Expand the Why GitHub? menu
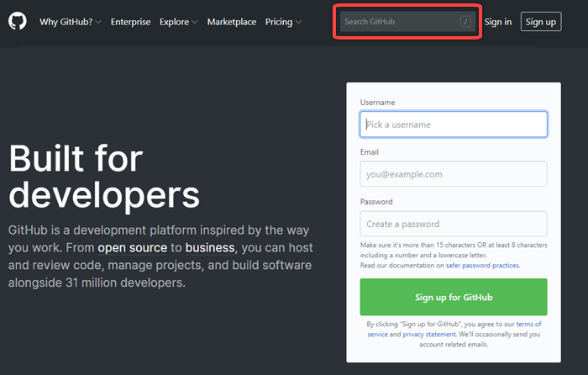Screen dimensions: 588x375 (71, 22)
